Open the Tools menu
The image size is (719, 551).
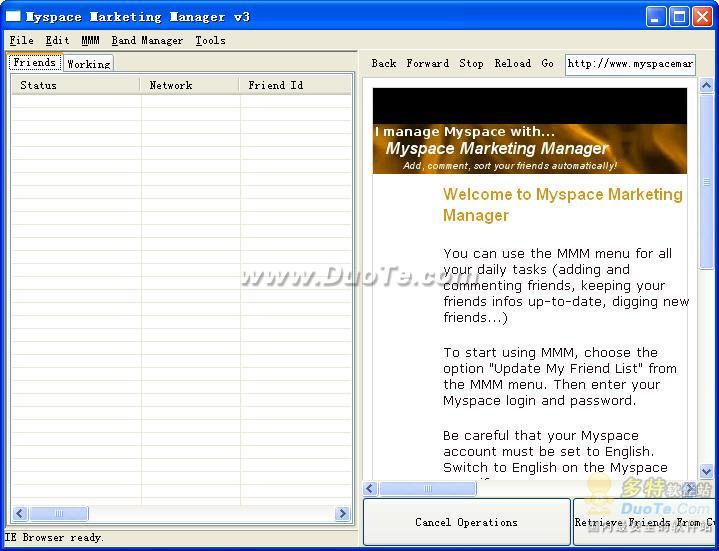[x=210, y=40]
